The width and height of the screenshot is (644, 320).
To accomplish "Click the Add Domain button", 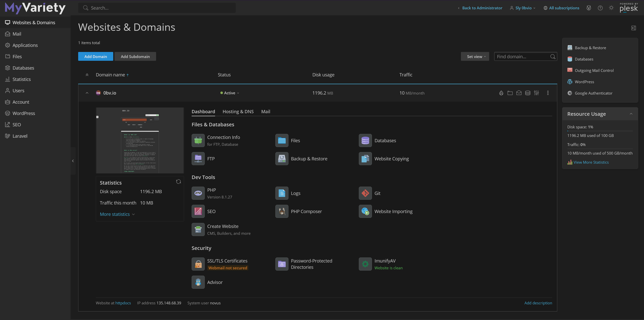I will pos(96,56).
